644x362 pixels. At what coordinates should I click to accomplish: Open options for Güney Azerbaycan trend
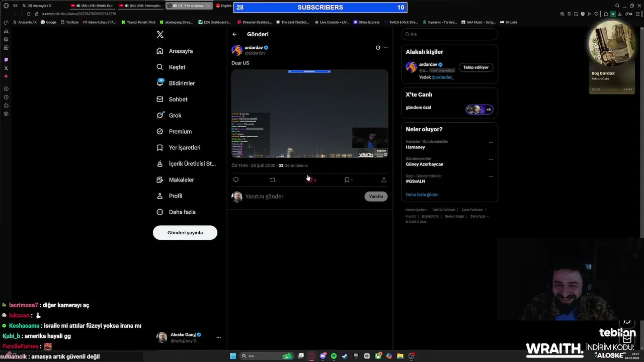click(x=491, y=159)
